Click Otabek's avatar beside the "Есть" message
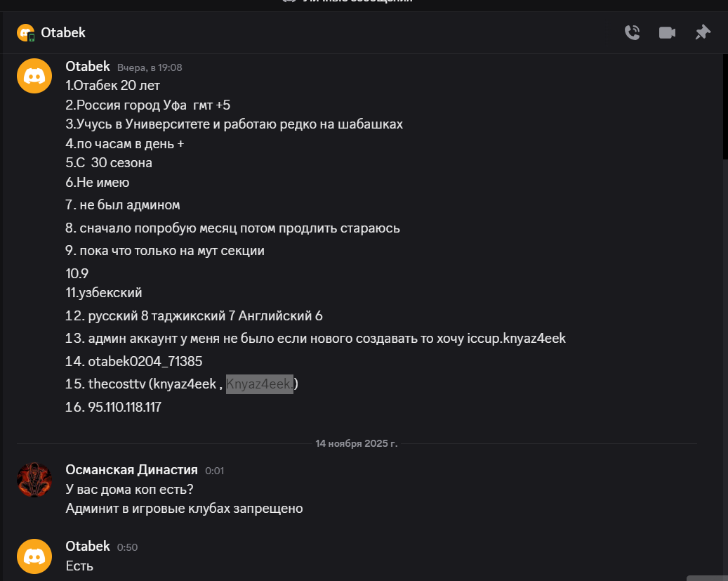 34,556
